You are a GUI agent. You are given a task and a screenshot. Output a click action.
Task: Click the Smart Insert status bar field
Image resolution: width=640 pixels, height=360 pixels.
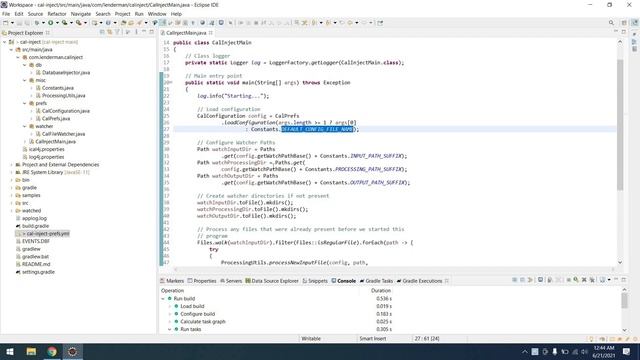point(373,339)
